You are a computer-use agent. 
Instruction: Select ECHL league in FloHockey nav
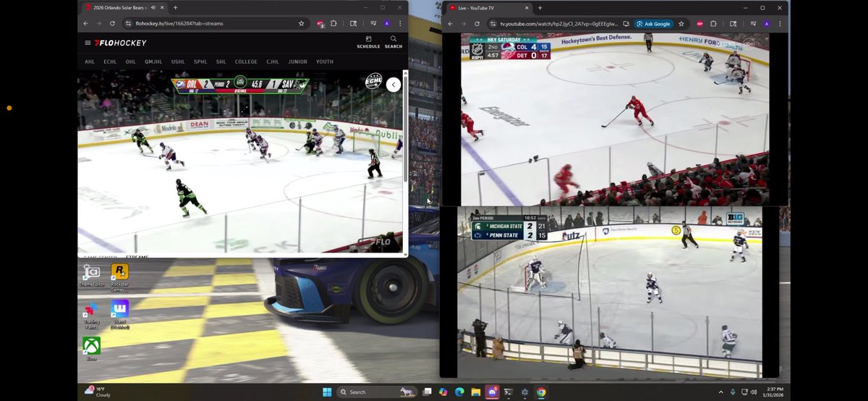click(x=110, y=62)
